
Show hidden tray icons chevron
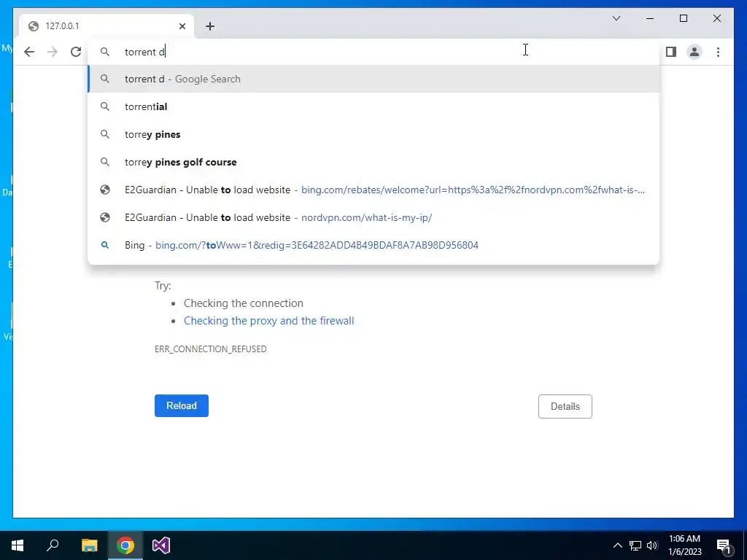pos(617,545)
